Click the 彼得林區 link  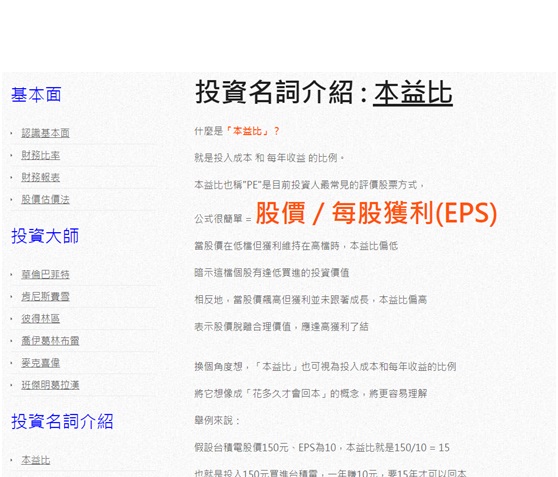coord(41,319)
